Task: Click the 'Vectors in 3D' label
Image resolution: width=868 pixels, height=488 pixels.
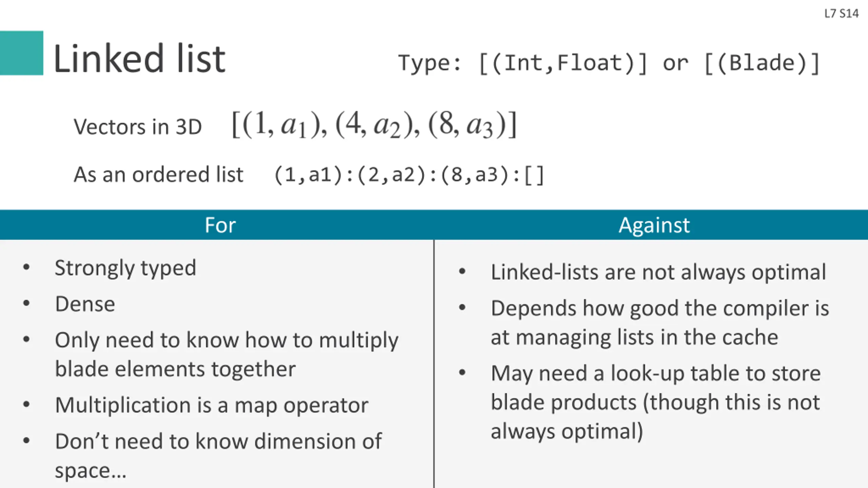Action: tap(138, 127)
